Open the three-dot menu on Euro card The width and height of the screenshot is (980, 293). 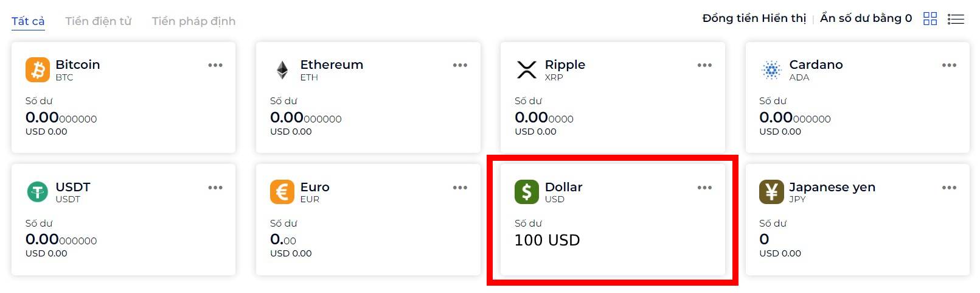click(460, 188)
